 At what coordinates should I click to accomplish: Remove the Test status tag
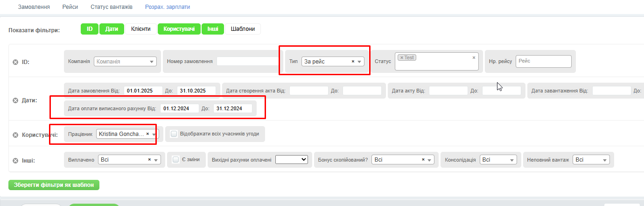coord(402,58)
